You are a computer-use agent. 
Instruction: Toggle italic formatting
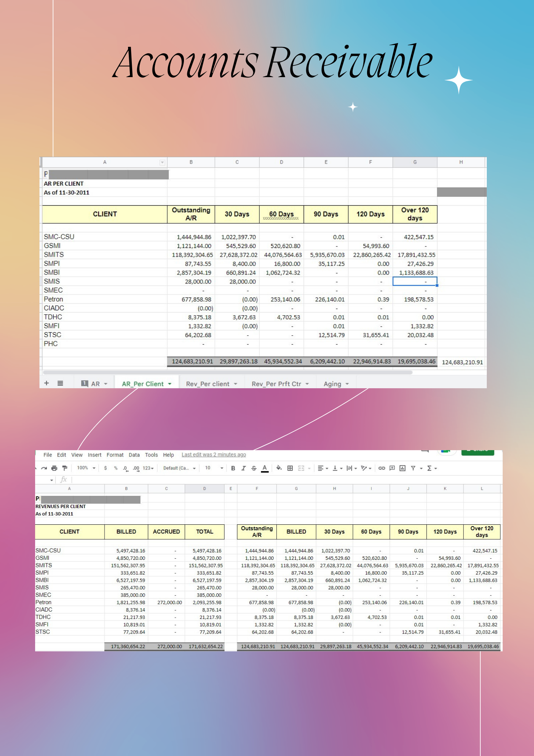click(244, 468)
